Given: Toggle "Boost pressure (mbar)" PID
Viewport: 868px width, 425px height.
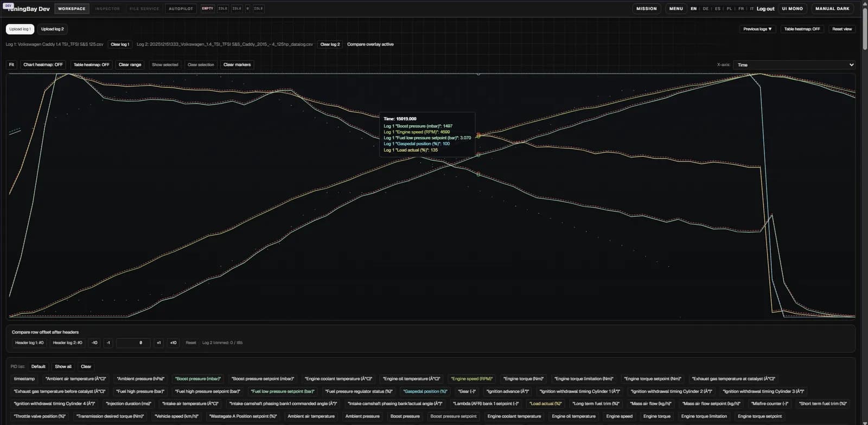Looking at the screenshot, I should click(x=198, y=379).
